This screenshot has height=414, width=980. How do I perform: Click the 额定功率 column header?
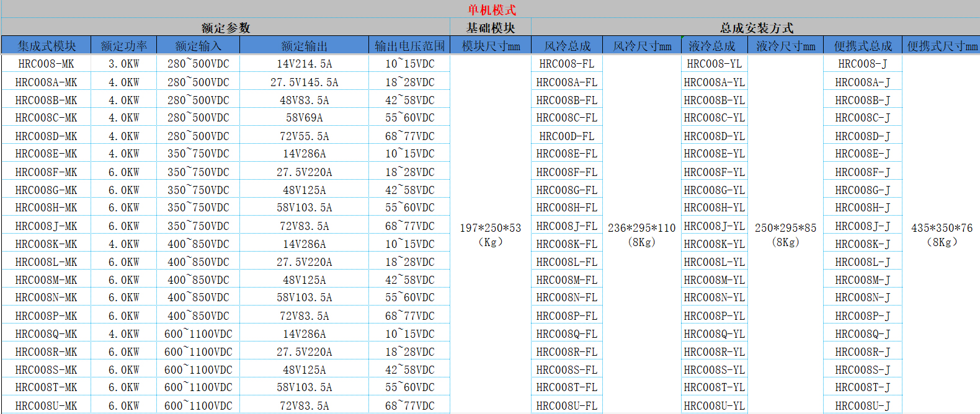(124, 46)
